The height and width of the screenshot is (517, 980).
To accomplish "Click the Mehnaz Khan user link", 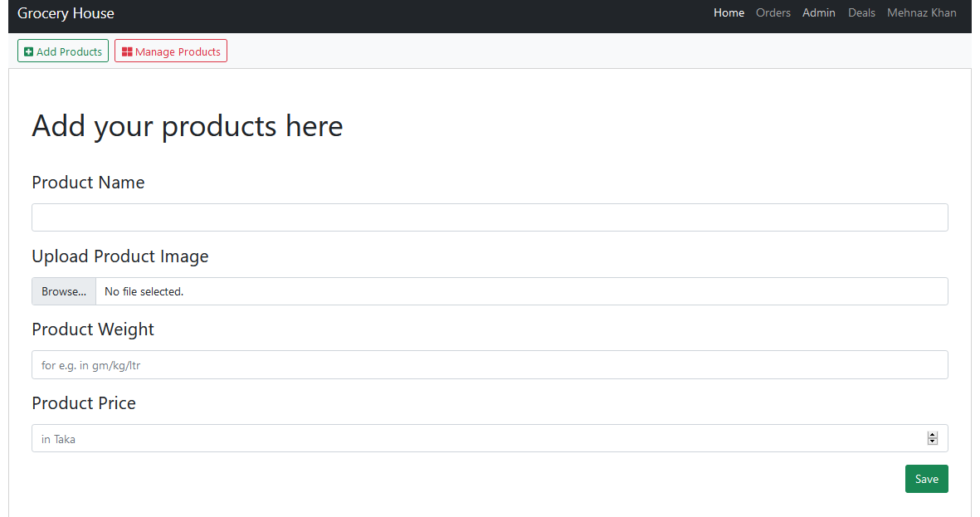I will pos(921,12).
